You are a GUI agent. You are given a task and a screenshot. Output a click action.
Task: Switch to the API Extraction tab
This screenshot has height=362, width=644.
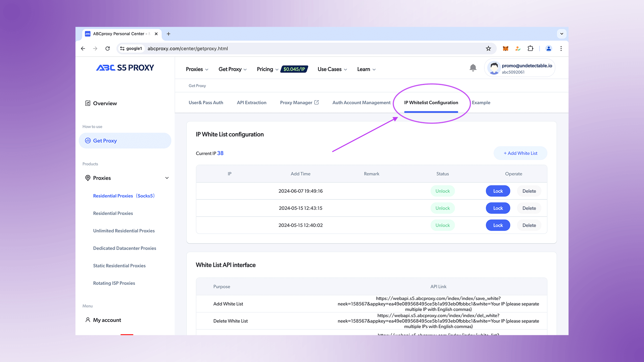252,103
